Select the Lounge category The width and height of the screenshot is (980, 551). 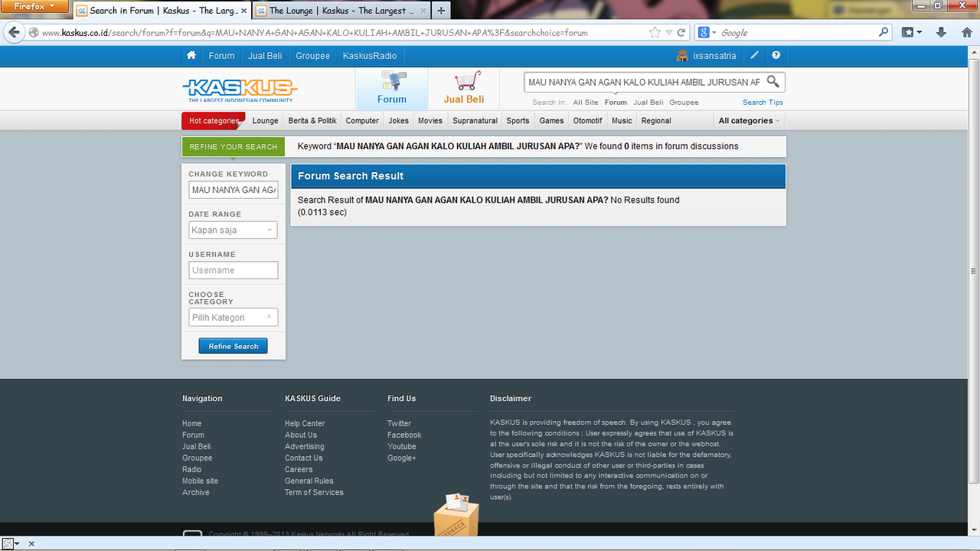(x=266, y=120)
